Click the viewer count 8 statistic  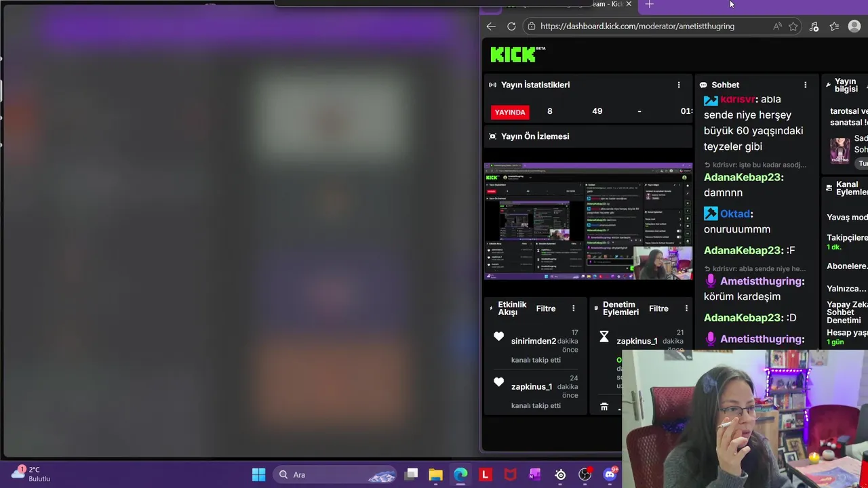point(550,111)
